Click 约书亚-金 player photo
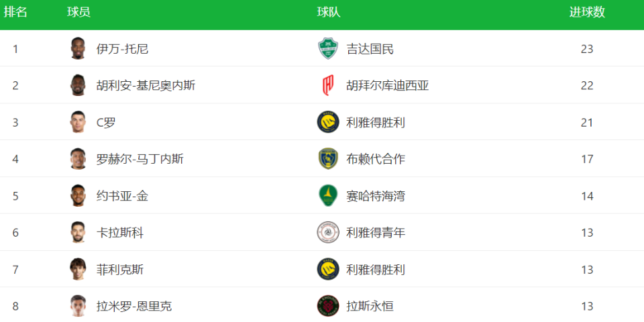Image resolution: width=644 pixels, height=322 pixels. click(78, 196)
